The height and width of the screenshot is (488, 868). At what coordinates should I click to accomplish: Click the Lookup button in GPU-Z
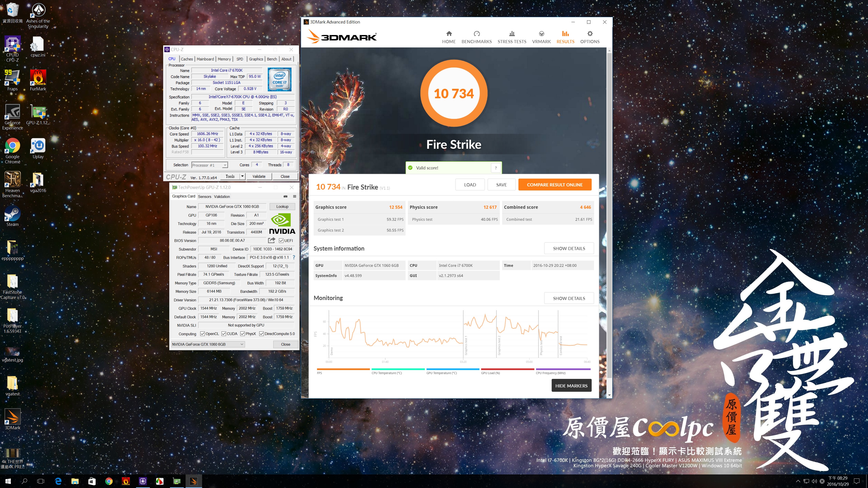[282, 206]
